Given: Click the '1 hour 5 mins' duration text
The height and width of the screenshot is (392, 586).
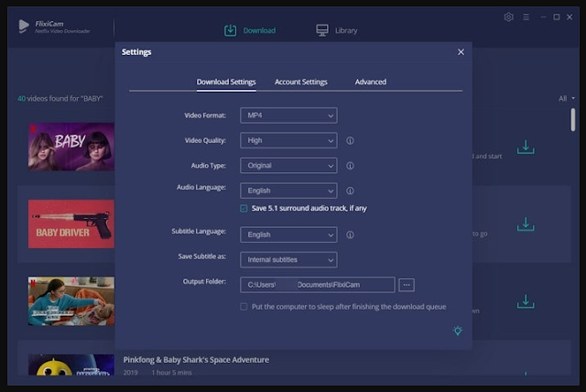Looking at the screenshot, I should (x=171, y=373).
